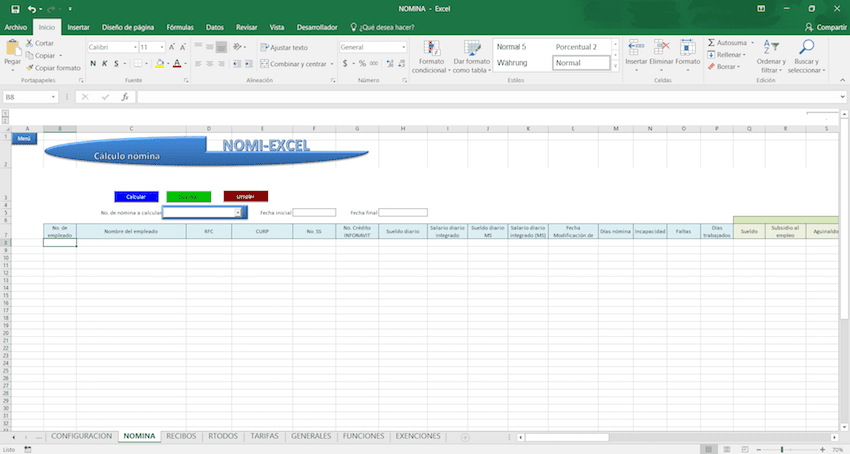Increase decimal places icon
This screenshot has width=850, height=454.
click(x=390, y=63)
